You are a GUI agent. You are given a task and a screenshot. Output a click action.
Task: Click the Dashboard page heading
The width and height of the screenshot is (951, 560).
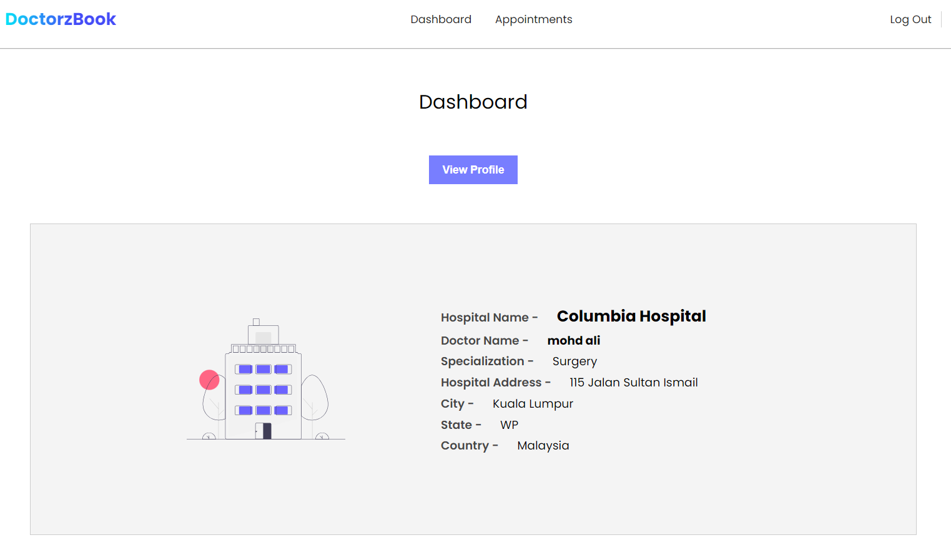point(473,102)
